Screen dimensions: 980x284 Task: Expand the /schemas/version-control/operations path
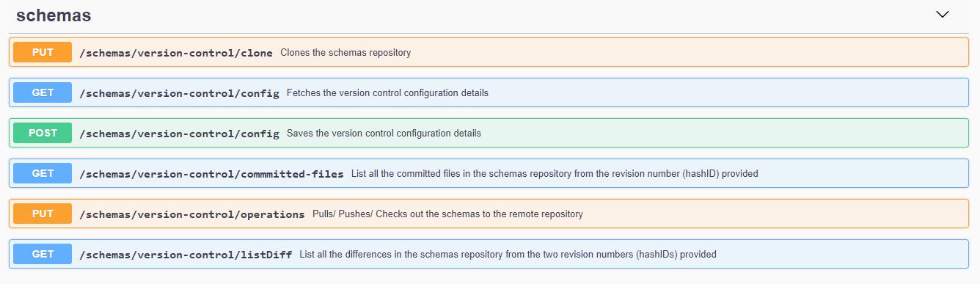click(192, 214)
